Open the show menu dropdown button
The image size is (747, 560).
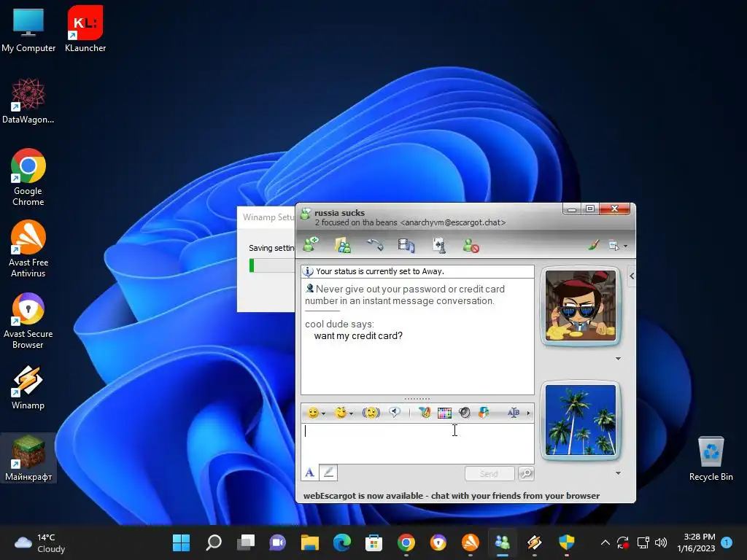(617, 246)
